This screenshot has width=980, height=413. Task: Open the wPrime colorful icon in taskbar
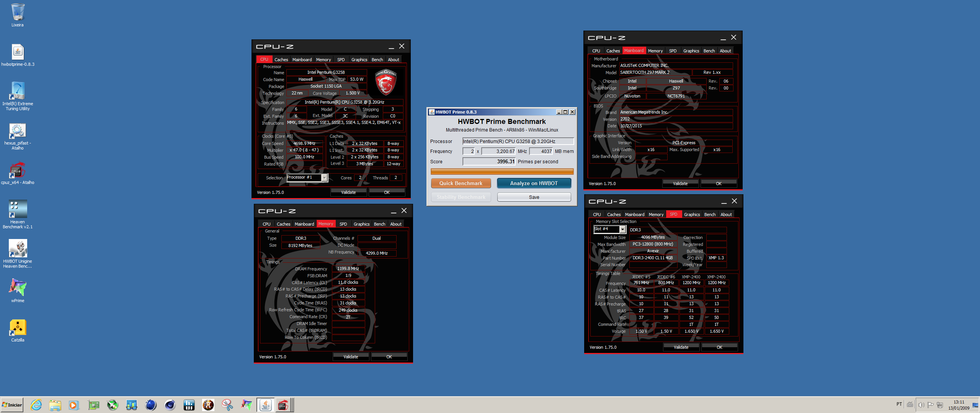point(247,405)
